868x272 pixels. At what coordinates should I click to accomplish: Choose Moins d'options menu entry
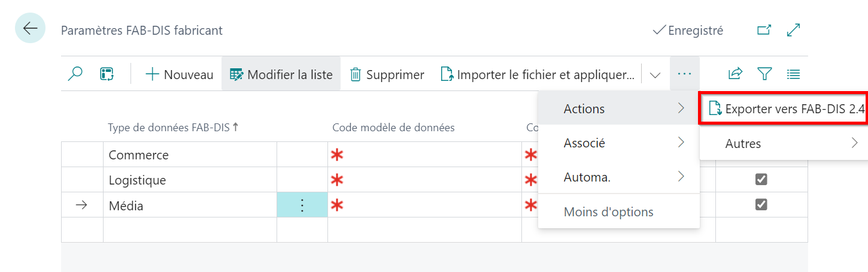coord(608,211)
